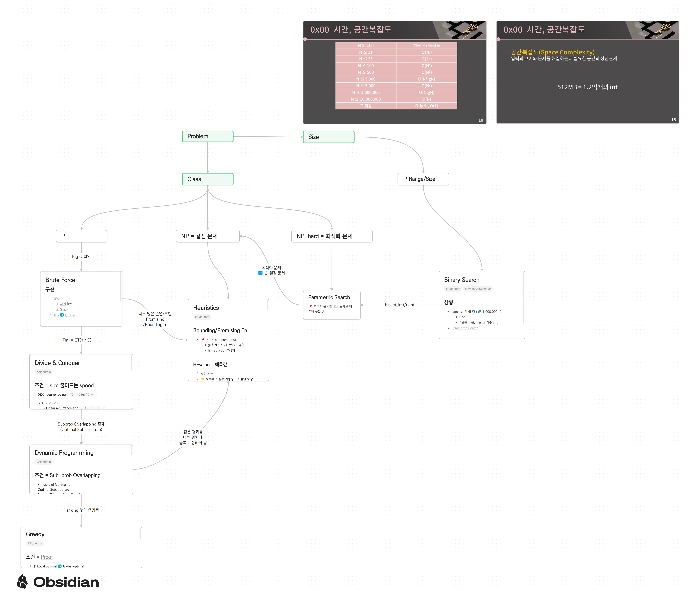Click the Obsidian logo icon
The width and height of the screenshot is (700, 605).
point(22,581)
